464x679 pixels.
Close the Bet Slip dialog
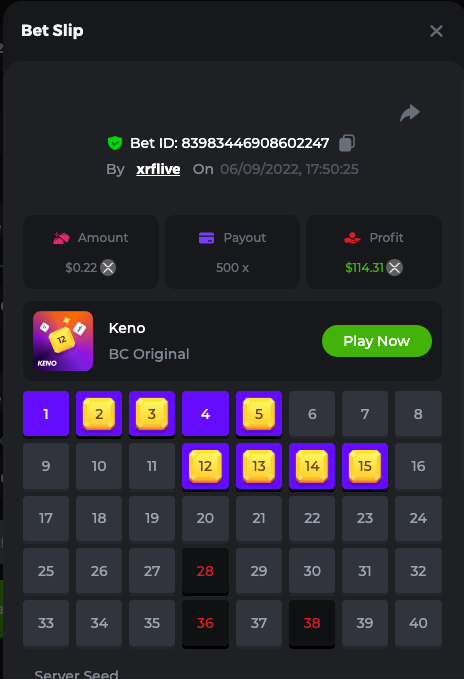436,31
